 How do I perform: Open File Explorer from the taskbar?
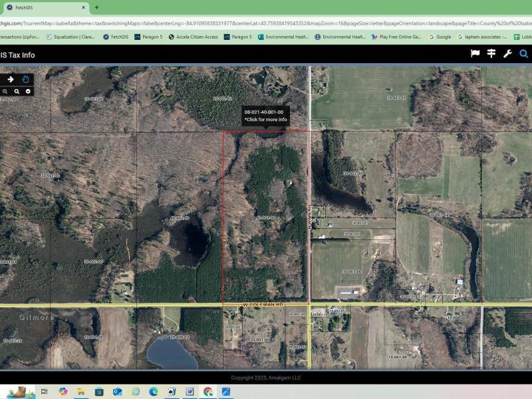pyautogui.click(x=80, y=392)
